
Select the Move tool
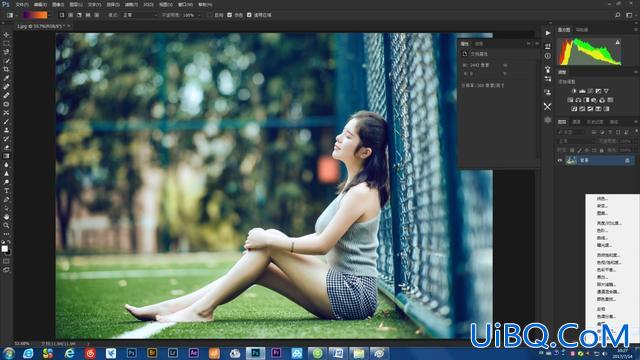[6, 35]
